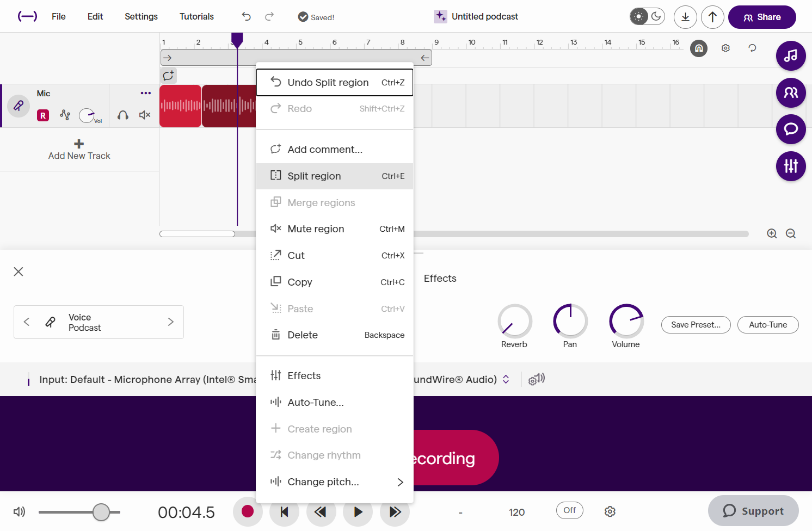812x531 pixels.
Task: Click the Auto-Tune button in Effects
Action: point(768,325)
